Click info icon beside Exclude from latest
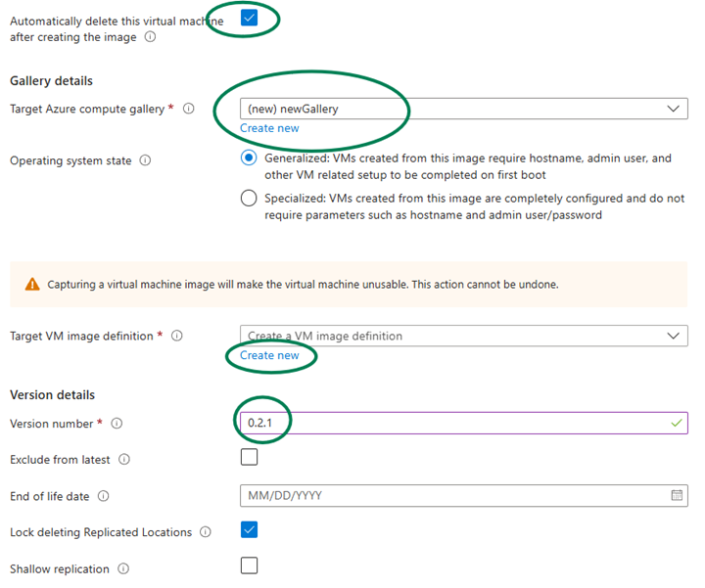This screenshot has width=705, height=588. (x=124, y=459)
